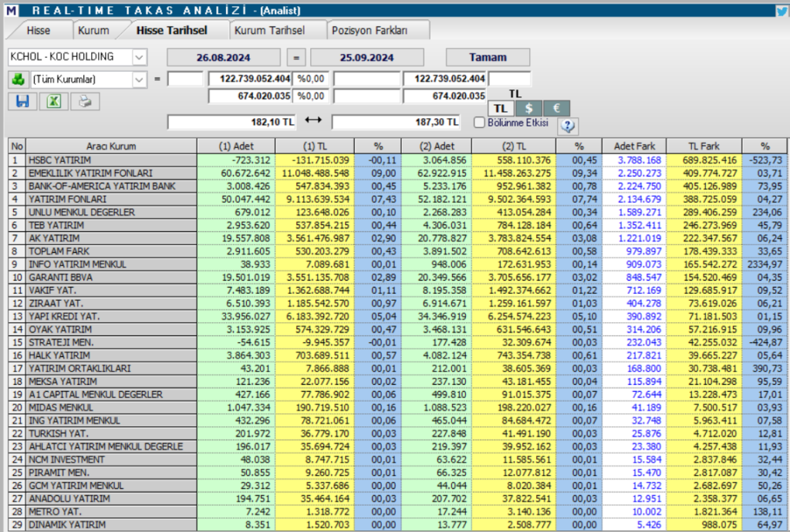
Task: Enable the Bölünme Etkisi checkbox
Action: (x=479, y=123)
